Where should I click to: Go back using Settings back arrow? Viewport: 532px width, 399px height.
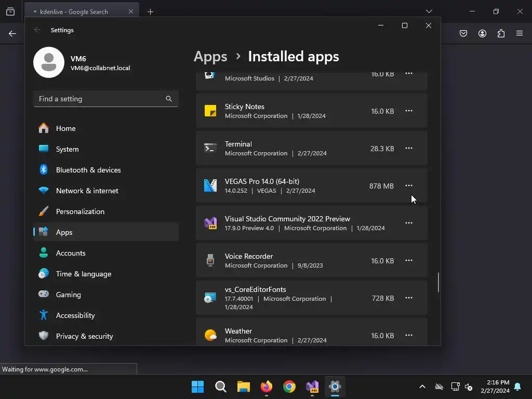click(37, 30)
